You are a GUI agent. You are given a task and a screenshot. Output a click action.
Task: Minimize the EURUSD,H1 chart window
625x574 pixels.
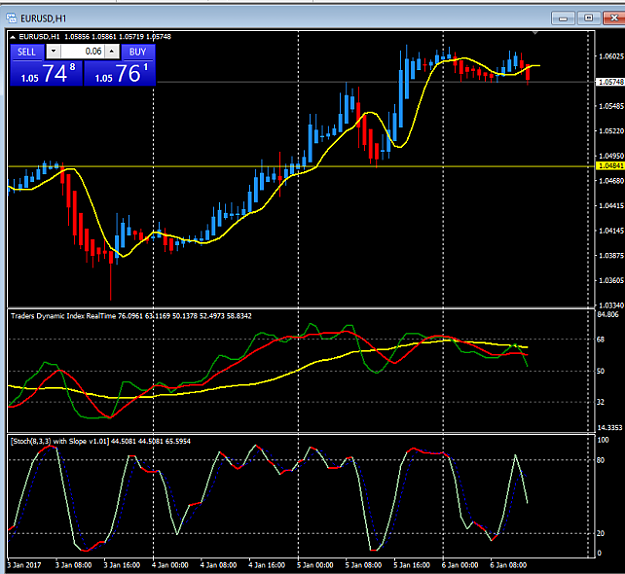563,18
